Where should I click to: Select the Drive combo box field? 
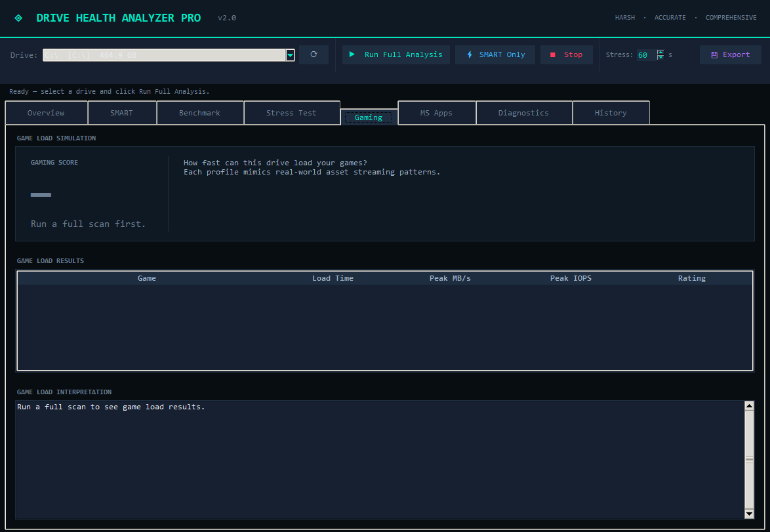click(x=169, y=55)
